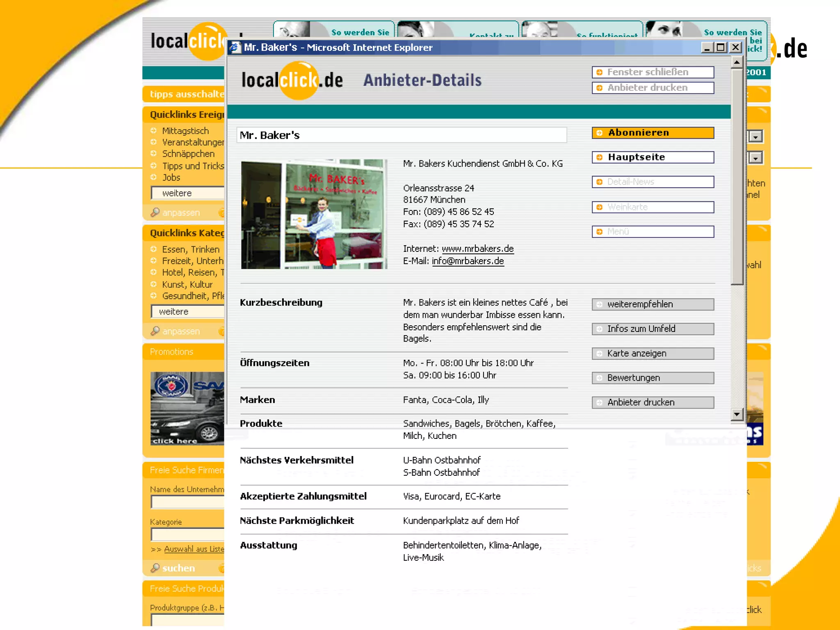Click the Internet Explorer icon in title bar
The width and height of the screenshot is (840, 630).
[235, 48]
